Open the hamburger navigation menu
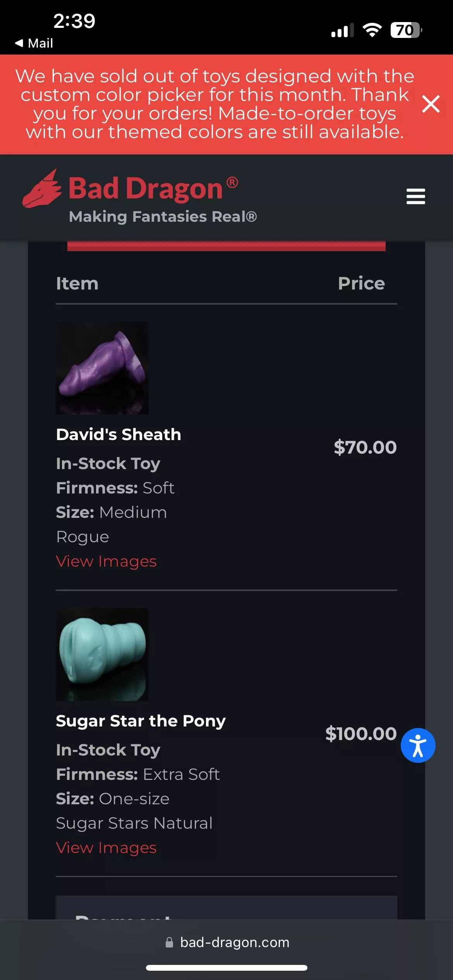The width and height of the screenshot is (453, 980). (415, 196)
